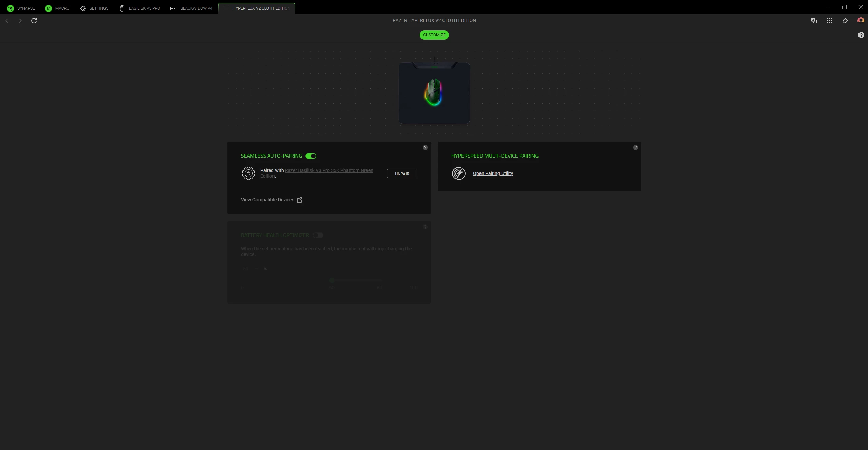Refresh the page with the reload icon

[x=34, y=21]
